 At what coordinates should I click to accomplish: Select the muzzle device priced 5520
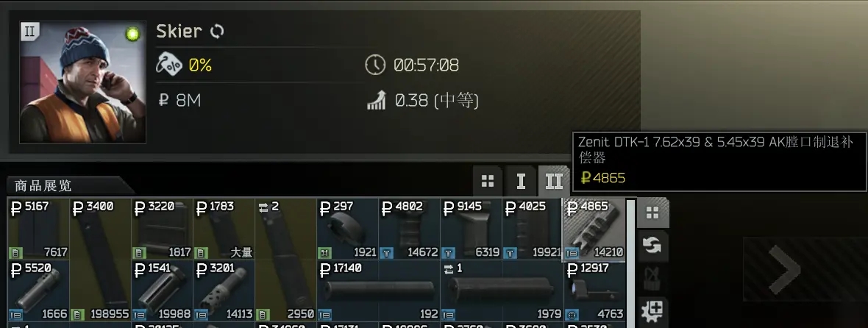pyautogui.click(x=38, y=291)
